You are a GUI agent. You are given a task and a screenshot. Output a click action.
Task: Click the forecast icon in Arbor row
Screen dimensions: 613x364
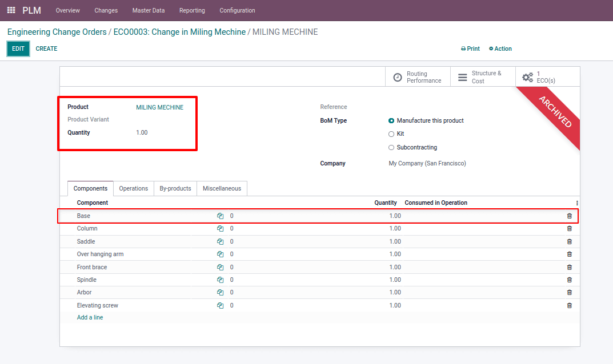pos(220,292)
